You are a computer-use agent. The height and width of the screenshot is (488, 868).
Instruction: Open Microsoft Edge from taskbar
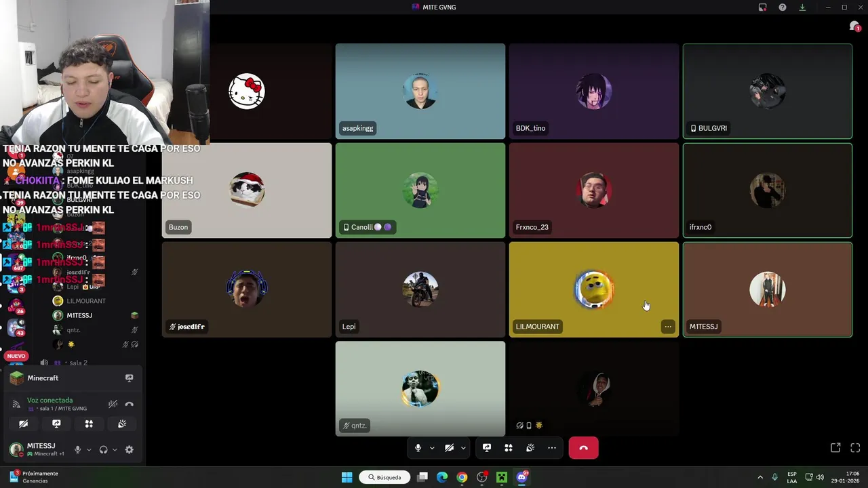pyautogui.click(x=442, y=477)
